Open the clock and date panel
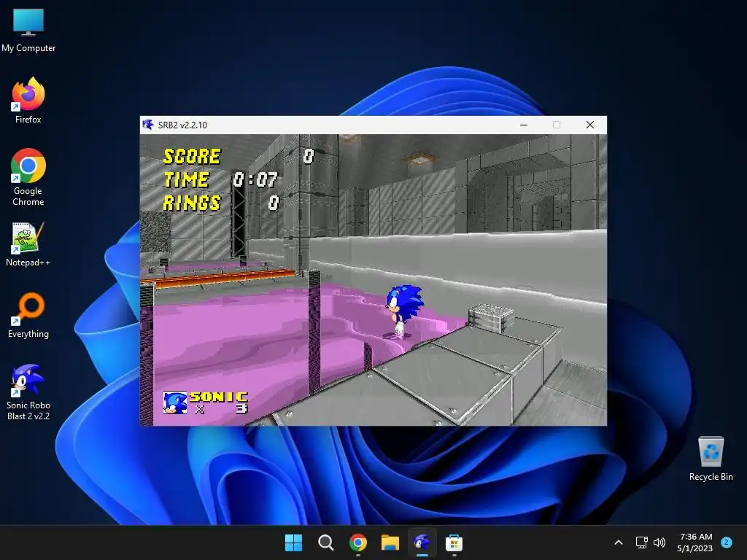 coord(695,542)
